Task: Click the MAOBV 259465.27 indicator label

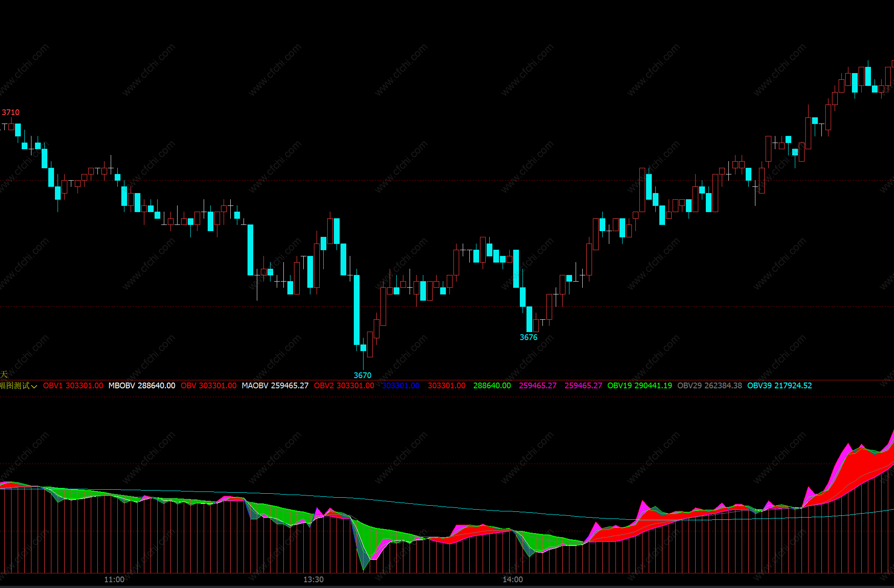Action: pos(275,386)
